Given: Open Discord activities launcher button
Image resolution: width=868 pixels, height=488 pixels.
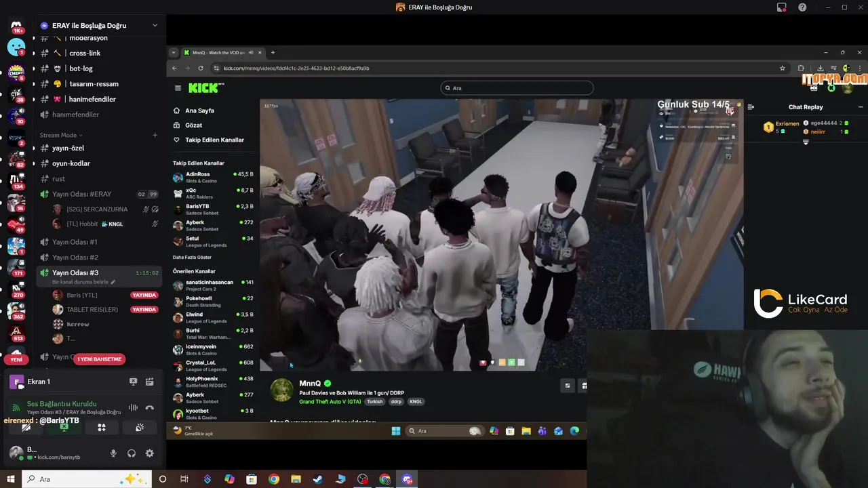Looking at the screenshot, I should pyautogui.click(x=102, y=428).
